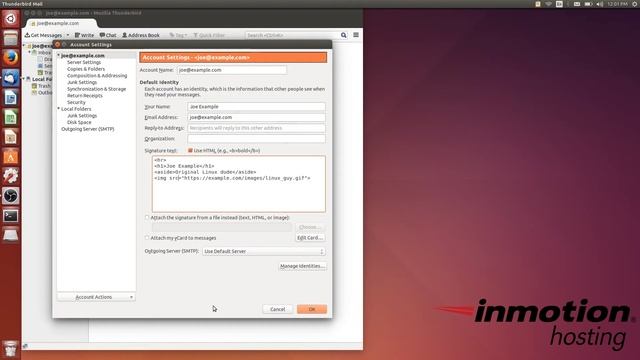Image resolution: width=640 pixels, height=360 pixels.
Task: Click the Choose button
Action: click(310, 227)
